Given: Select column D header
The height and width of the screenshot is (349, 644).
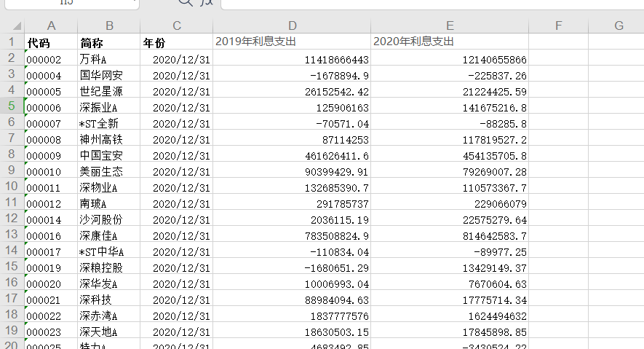Looking at the screenshot, I should (292, 26).
